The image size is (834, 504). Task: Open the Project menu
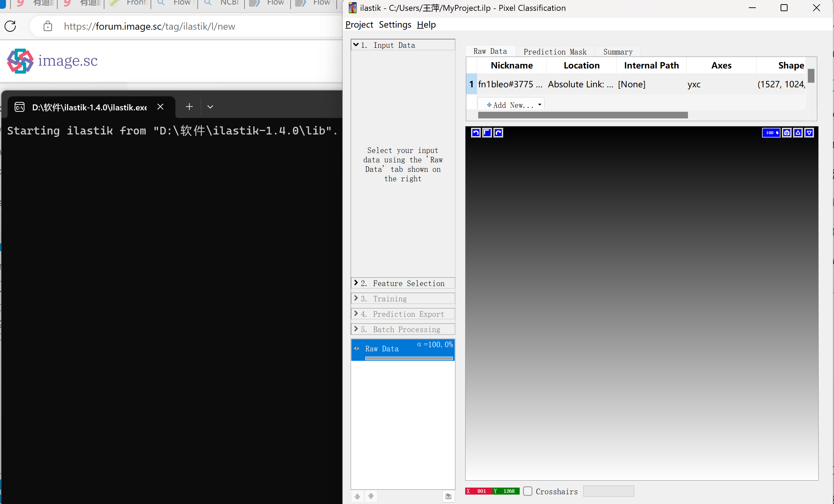coord(359,24)
